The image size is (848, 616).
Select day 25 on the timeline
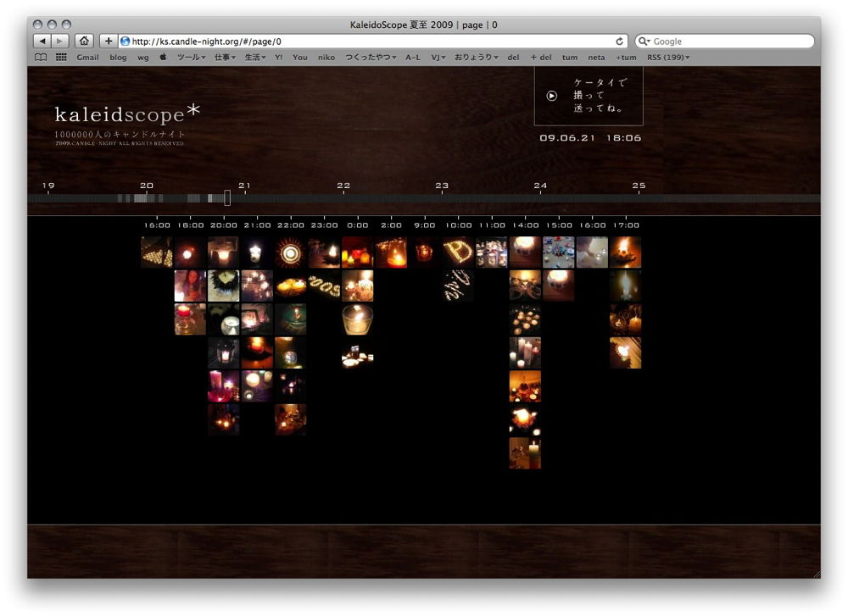[639, 186]
